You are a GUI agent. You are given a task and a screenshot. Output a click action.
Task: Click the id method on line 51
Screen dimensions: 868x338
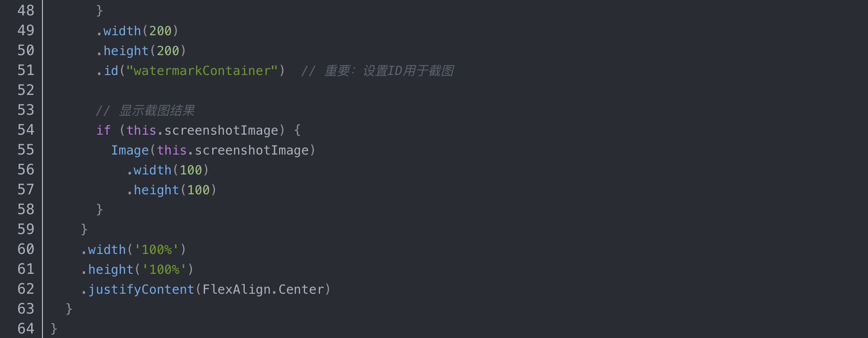(111, 70)
